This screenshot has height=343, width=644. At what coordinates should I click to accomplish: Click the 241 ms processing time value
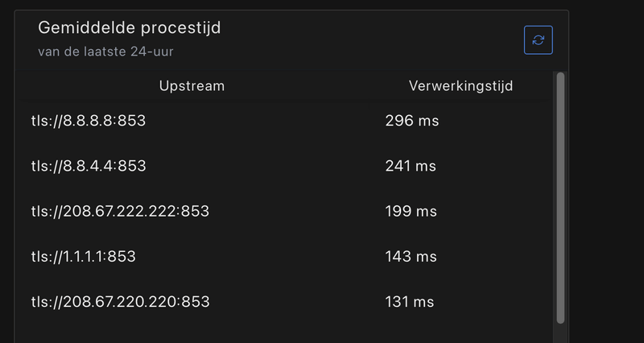(x=411, y=167)
